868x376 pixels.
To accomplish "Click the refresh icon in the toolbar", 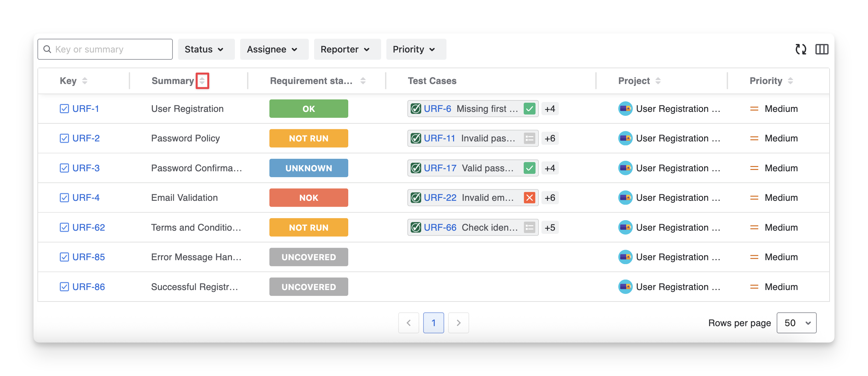I will [801, 50].
